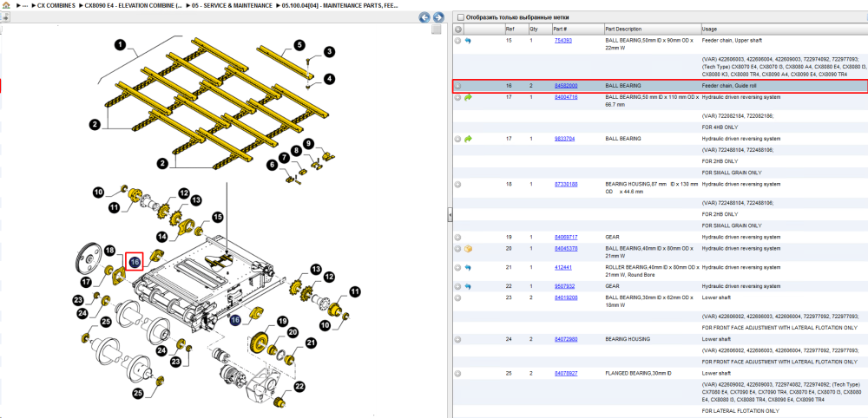Click the blue replacement arrow for 754393

coord(468,41)
